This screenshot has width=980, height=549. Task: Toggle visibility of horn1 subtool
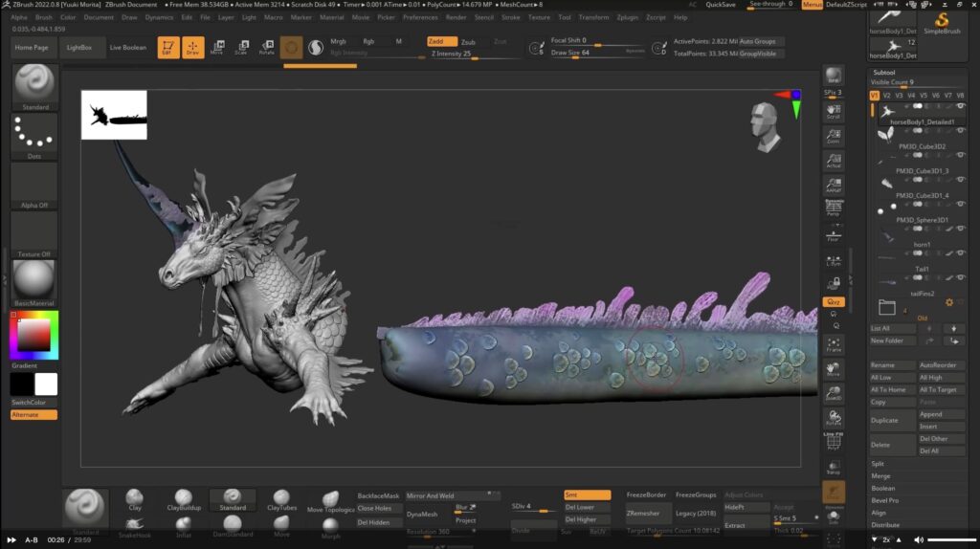(x=961, y=253)
